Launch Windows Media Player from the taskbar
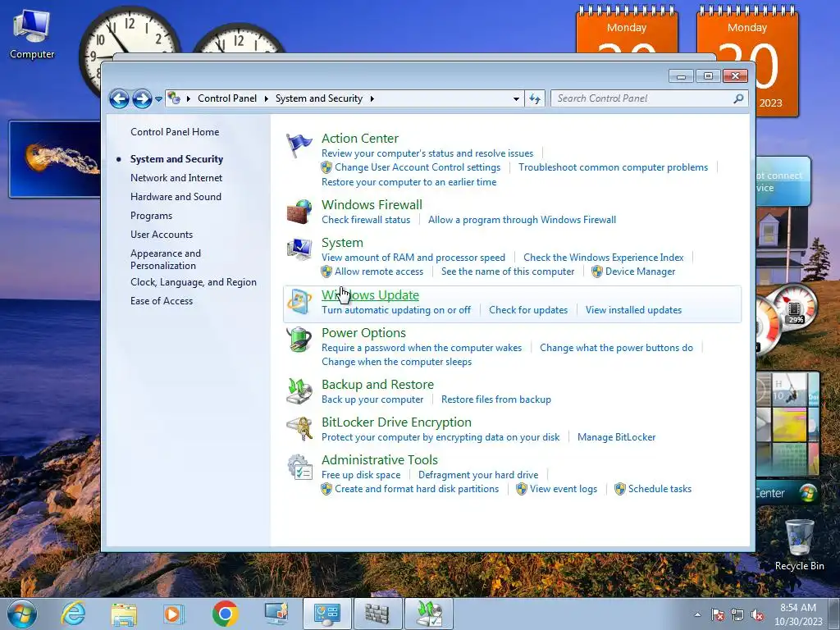 click(174, 614)
